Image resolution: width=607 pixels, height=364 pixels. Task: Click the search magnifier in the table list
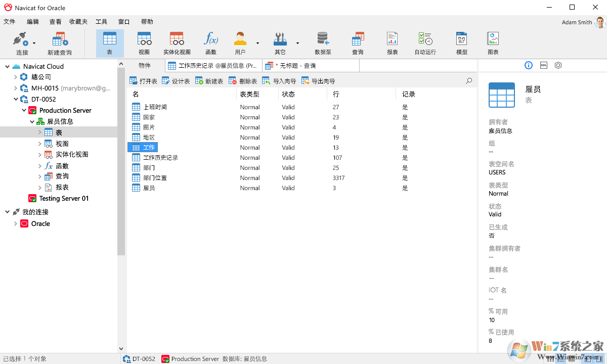pyautogui.click(x=468, y=80)
